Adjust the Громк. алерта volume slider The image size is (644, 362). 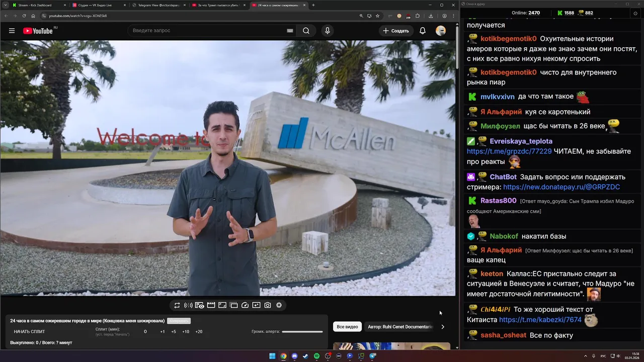(x=302, y=331)
